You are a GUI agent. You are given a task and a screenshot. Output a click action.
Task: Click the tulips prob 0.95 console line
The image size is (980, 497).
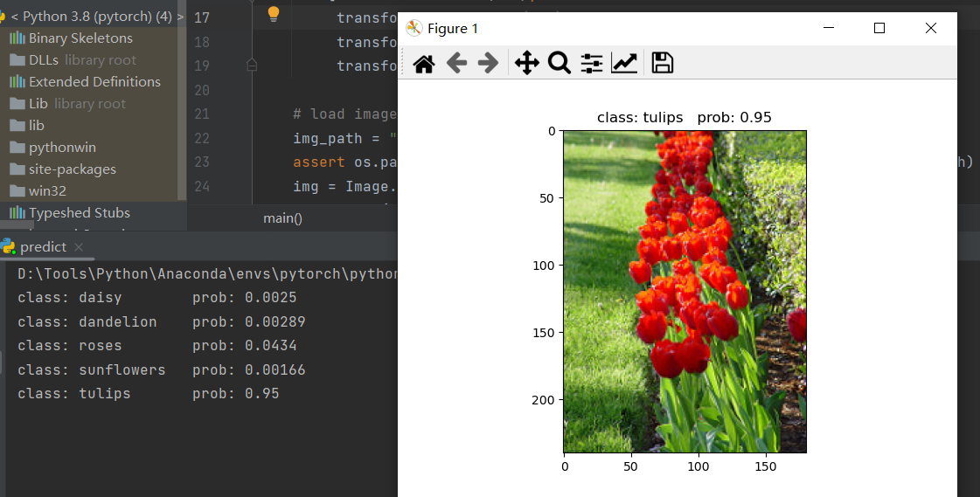[x=148, y=393]
